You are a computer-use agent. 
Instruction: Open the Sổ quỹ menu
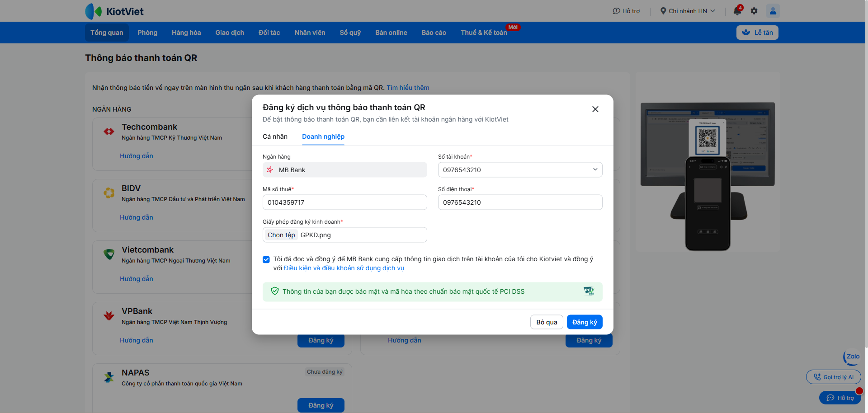coord(350,33)
